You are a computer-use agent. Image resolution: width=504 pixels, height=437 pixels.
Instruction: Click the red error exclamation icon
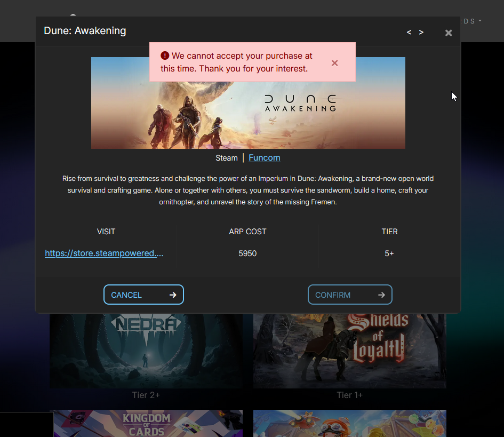tap(165, 55)
